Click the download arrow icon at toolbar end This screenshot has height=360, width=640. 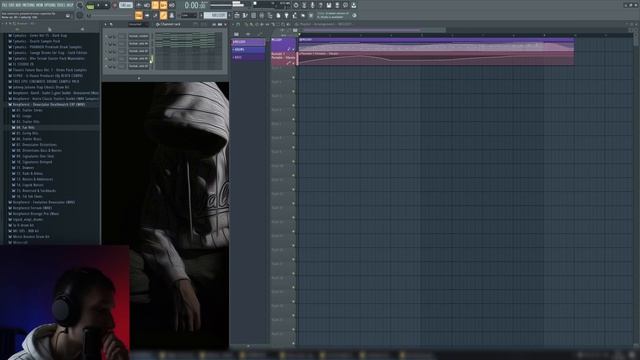pyautogui.click(x=353, y=5)
